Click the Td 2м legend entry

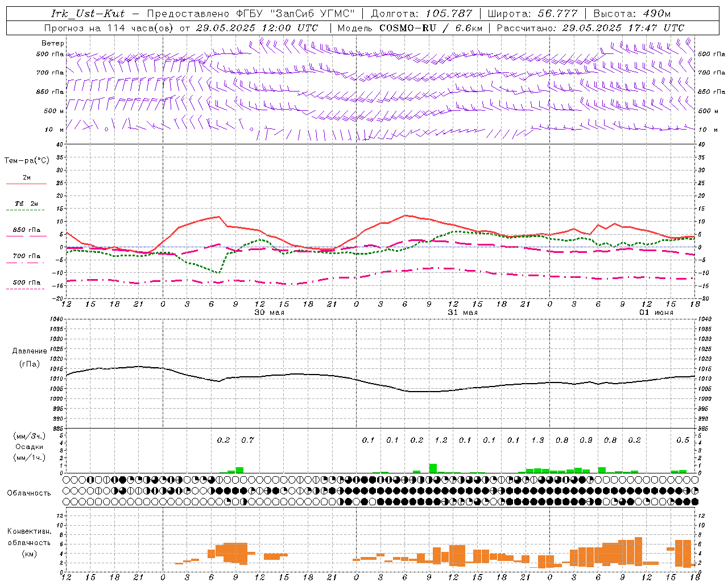point(26,203)
